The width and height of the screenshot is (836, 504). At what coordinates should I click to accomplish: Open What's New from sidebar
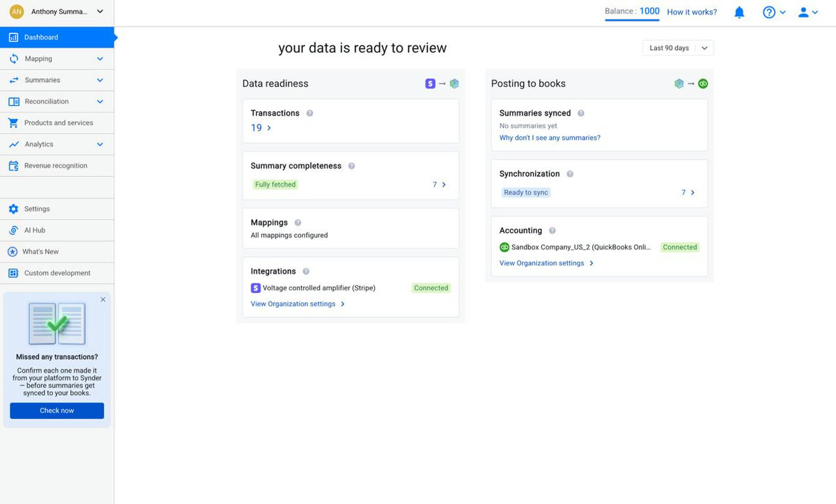tap(57, 252)
